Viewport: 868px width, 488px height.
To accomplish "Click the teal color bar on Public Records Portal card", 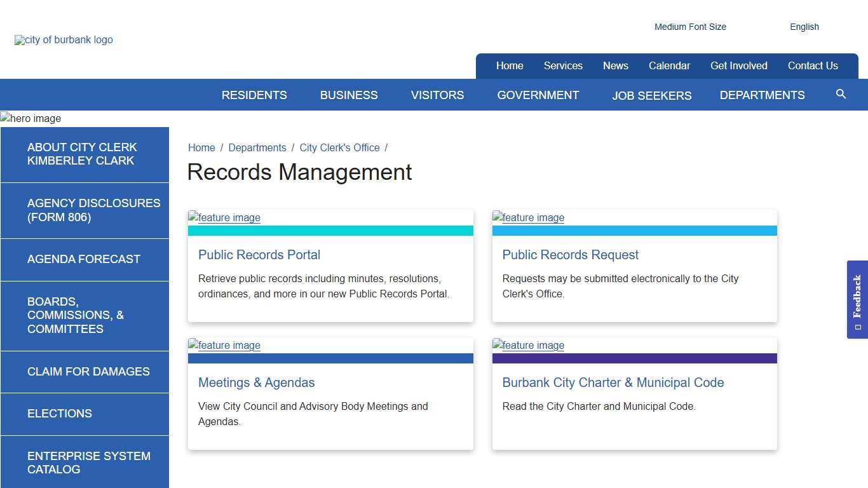I will 330,231.
